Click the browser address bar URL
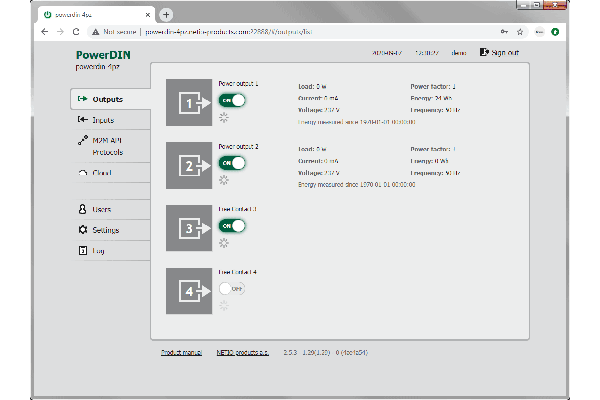Viewport: 600px width, 400px height. (229, 32)
